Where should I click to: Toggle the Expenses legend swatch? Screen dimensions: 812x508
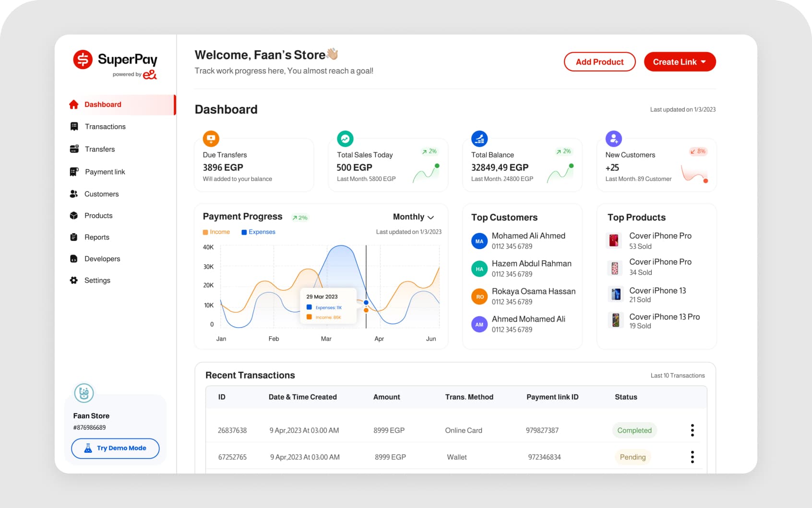pyautogui.click(x=244, y=232)
